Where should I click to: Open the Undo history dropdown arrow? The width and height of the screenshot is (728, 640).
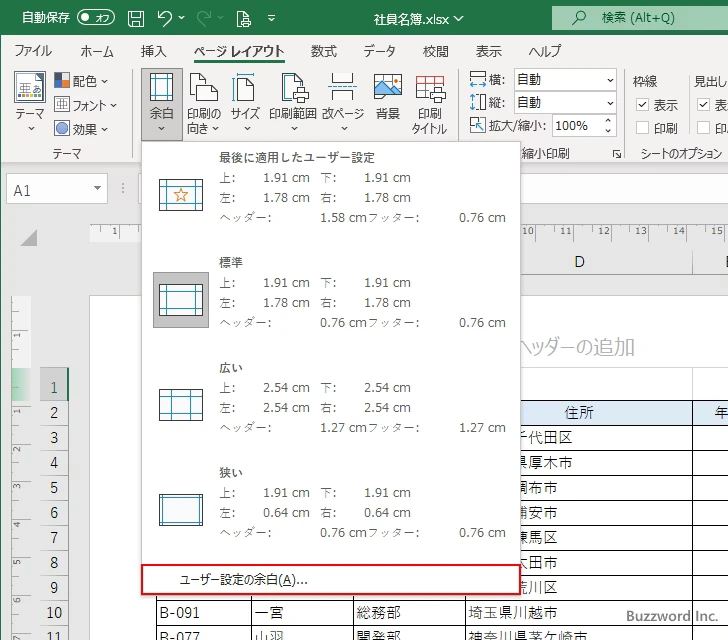pos(181,18)
